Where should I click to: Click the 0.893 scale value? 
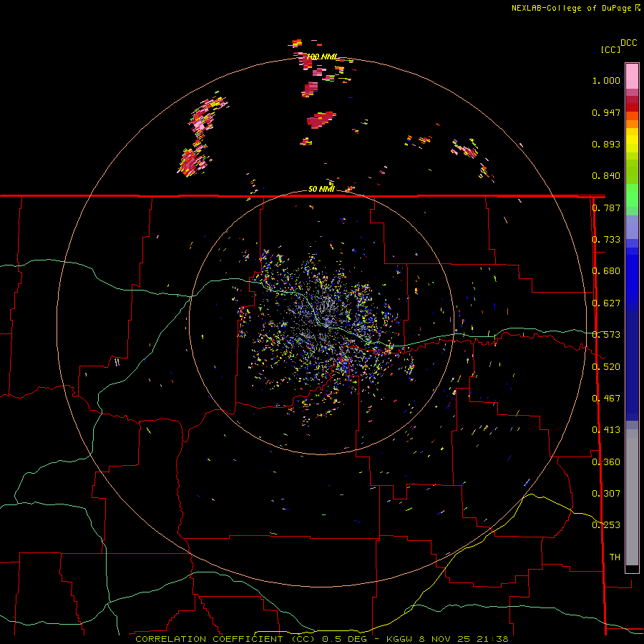(x=606, y=144)
